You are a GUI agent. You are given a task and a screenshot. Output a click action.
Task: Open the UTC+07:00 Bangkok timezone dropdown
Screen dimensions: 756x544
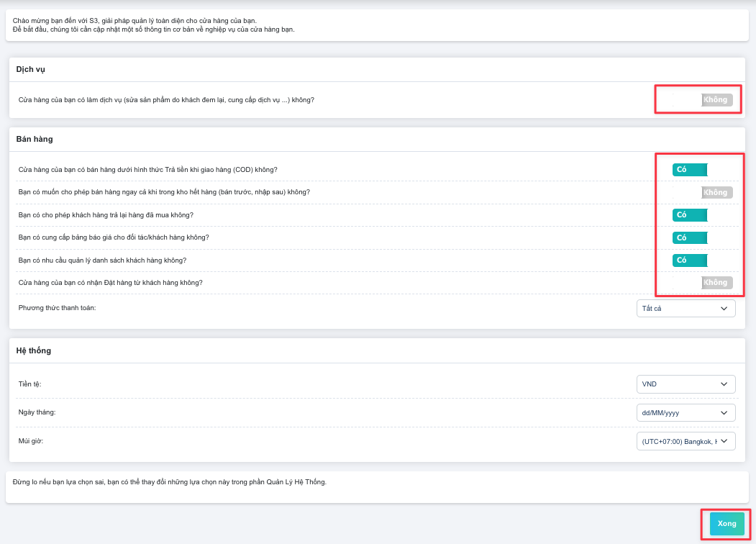686,441
